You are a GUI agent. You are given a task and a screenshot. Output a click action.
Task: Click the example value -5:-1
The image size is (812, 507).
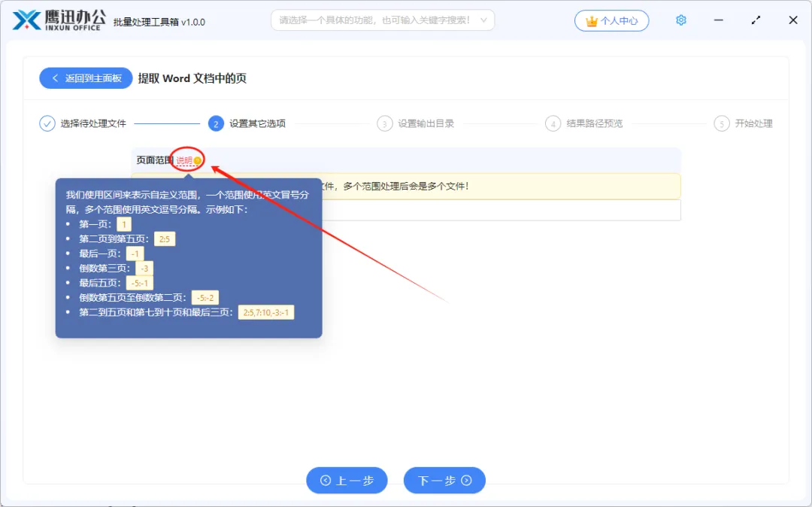[140, 283]
